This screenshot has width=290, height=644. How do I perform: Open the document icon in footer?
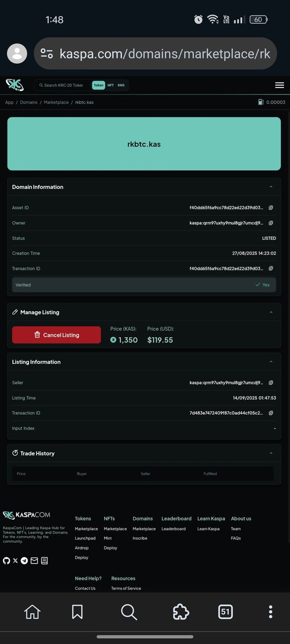click(x=44, y=560)
